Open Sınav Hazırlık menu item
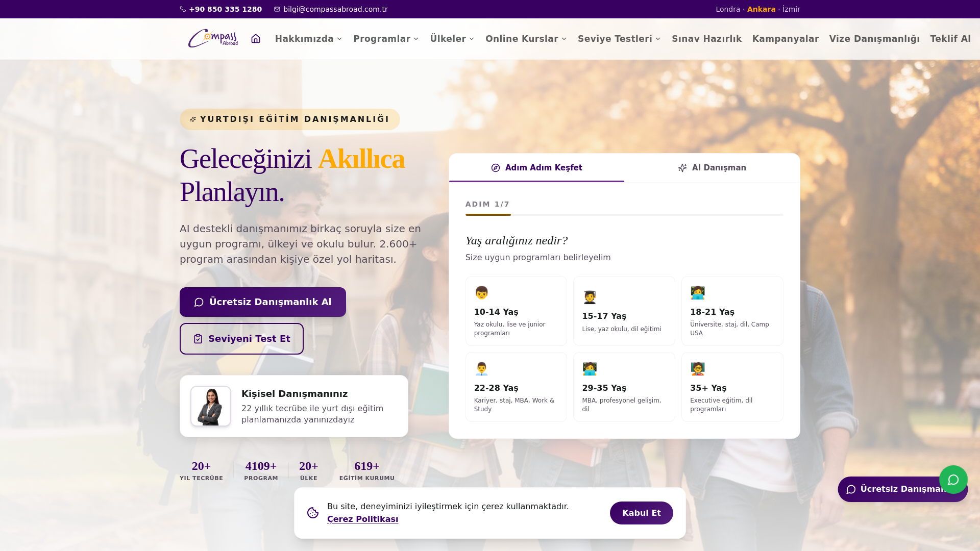The height and width of the screenshot is (551, 980). pos(706,39)
